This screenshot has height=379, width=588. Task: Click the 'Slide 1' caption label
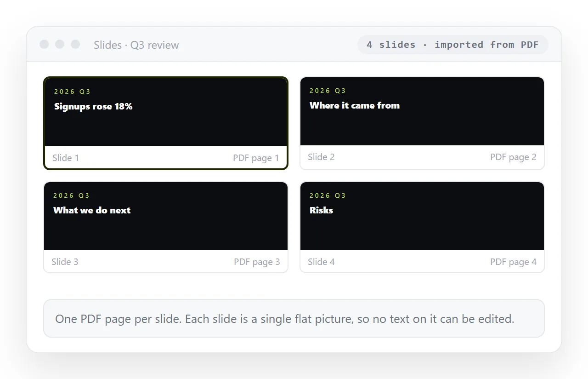66,158
